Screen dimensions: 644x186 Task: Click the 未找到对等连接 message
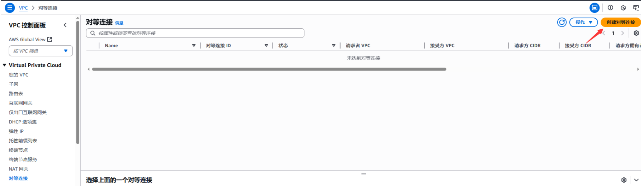click(x=363, y=58)
